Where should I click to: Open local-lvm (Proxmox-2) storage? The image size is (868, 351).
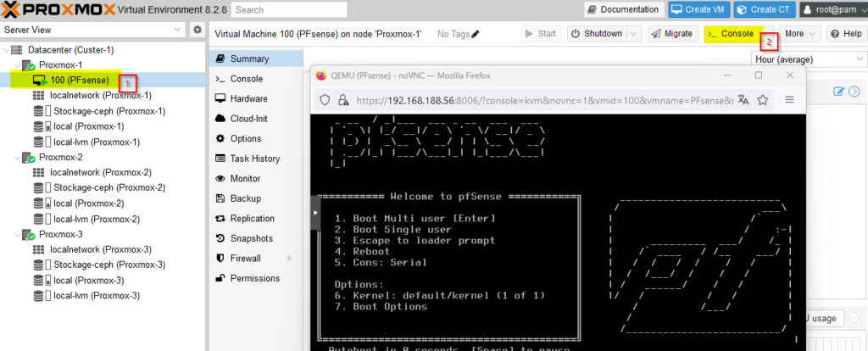point(97,219)
